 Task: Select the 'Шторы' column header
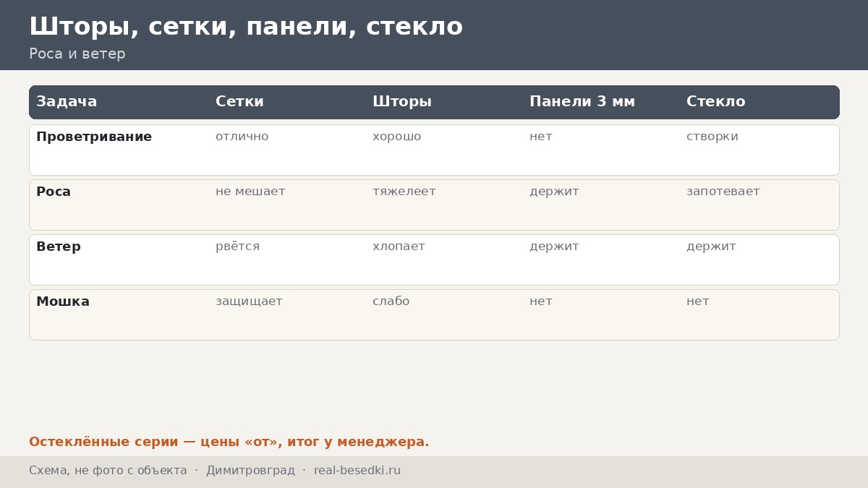tap(402, 102)
